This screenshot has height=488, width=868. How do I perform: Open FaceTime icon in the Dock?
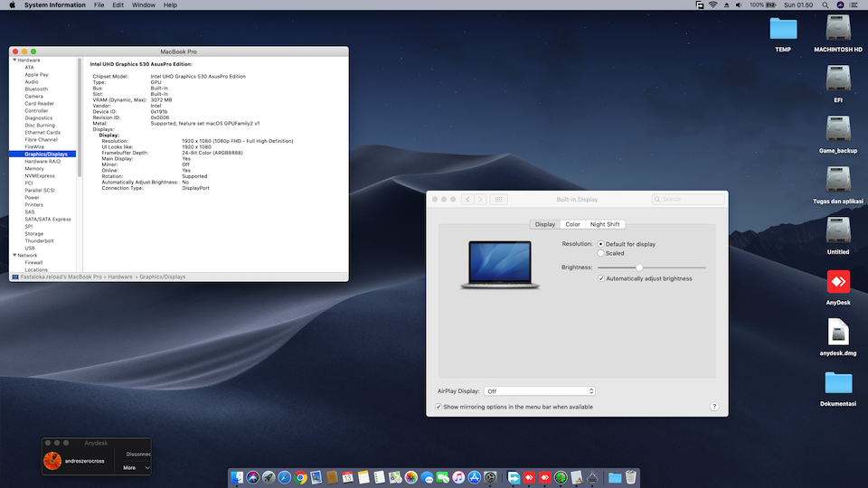click(x=442, y=477)
